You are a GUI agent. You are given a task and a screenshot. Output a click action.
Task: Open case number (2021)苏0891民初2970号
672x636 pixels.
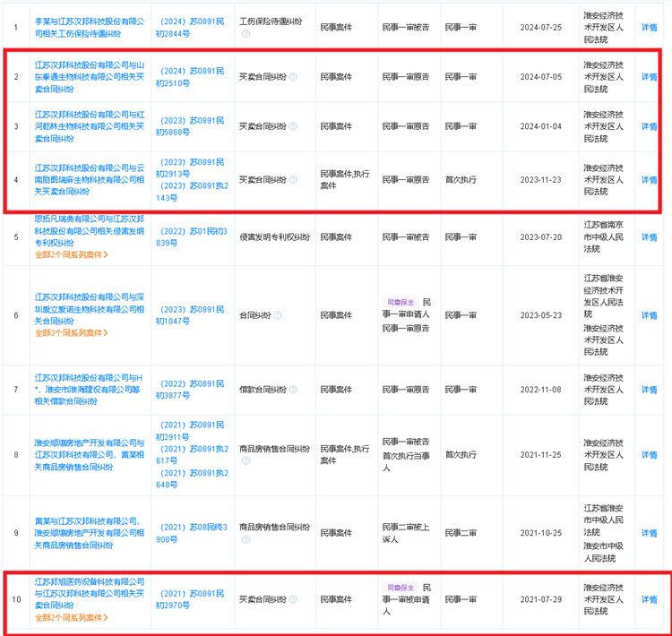pyautogui.click(x=190, y=599)
